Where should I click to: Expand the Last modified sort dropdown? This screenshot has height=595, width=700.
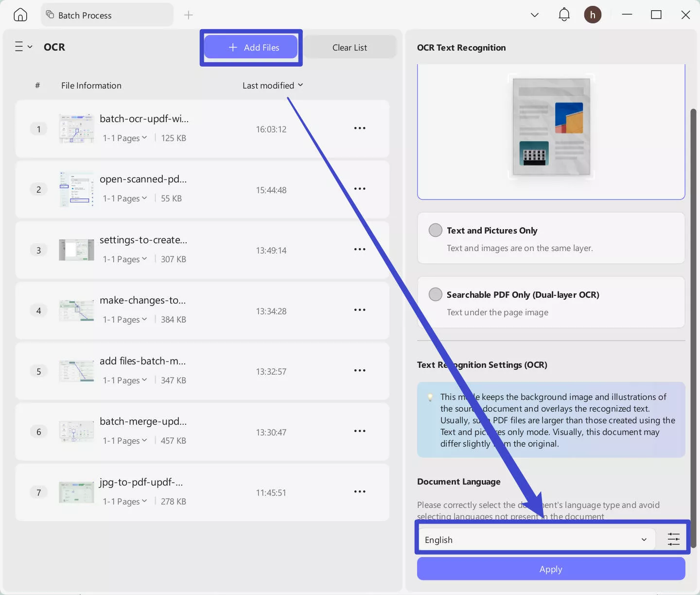(273, 85)
